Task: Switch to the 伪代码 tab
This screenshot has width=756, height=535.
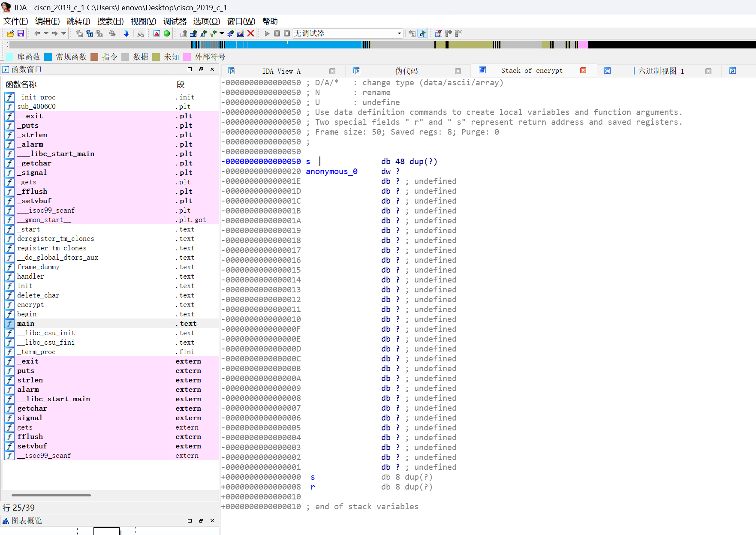Action: pos(406,71)
